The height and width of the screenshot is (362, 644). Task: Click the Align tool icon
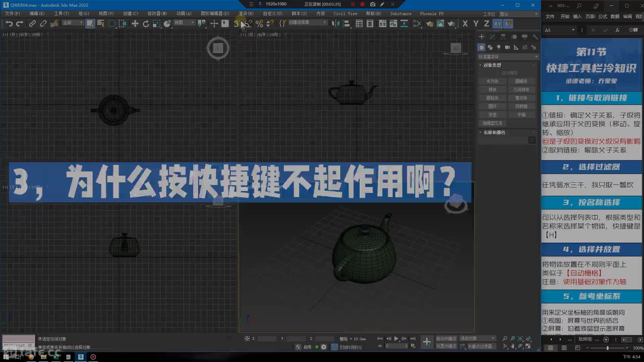click(x=346, y=23)
